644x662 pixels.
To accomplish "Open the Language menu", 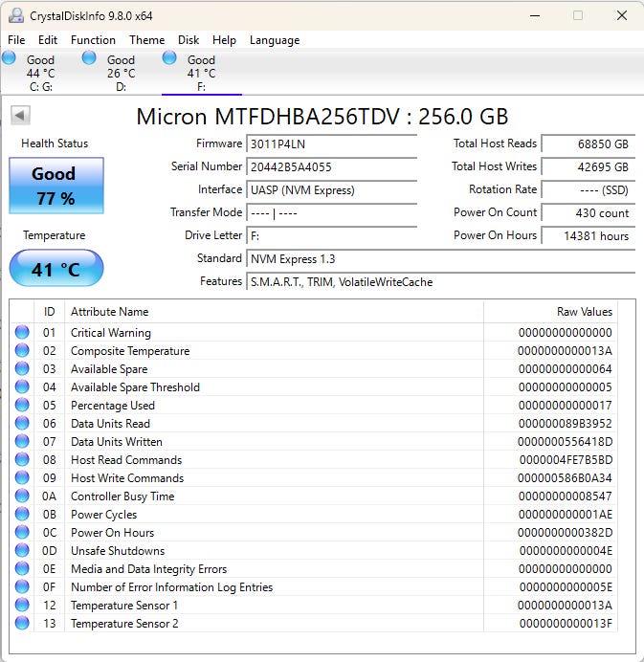I will (x=275, y=40).
